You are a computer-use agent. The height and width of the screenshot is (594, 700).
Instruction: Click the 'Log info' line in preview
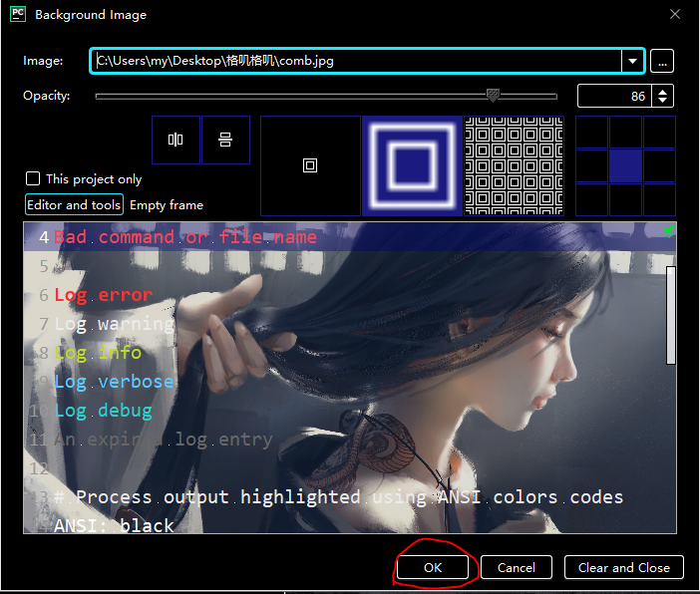point(98,353)
